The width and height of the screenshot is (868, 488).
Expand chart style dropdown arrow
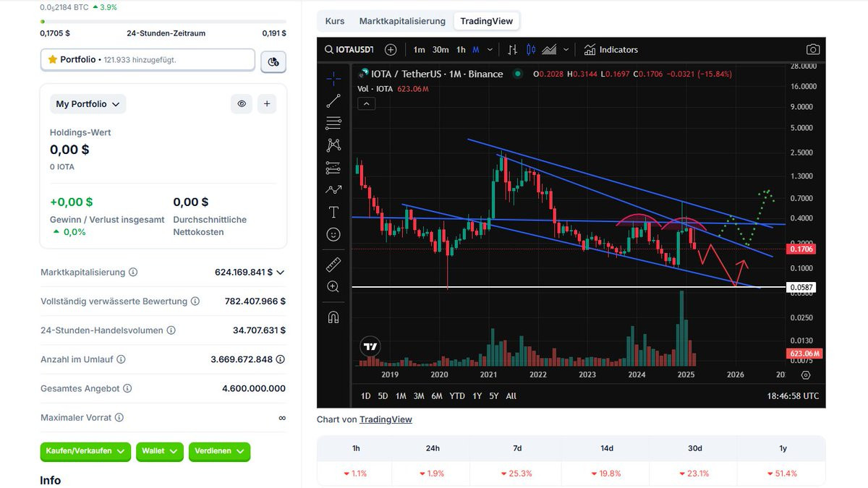[x=565, y=49]
